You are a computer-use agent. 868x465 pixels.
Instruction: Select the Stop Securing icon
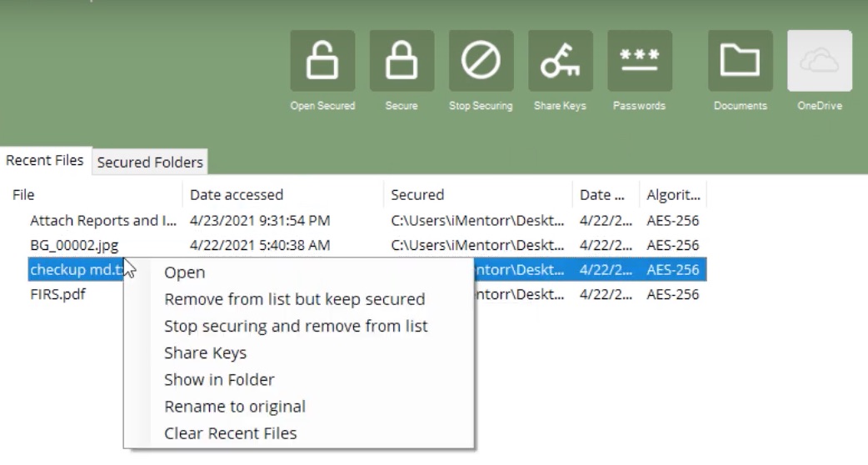481,61
